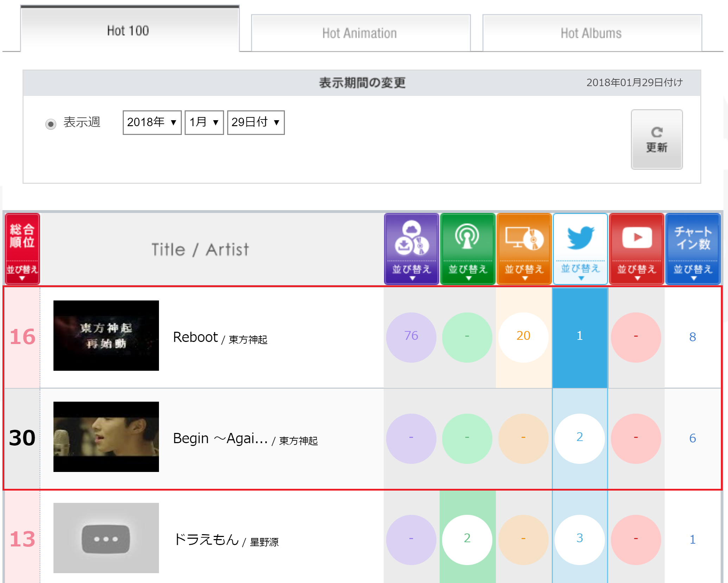
Task: Click the Reboot video thumbnail
Action: [106, 336]
